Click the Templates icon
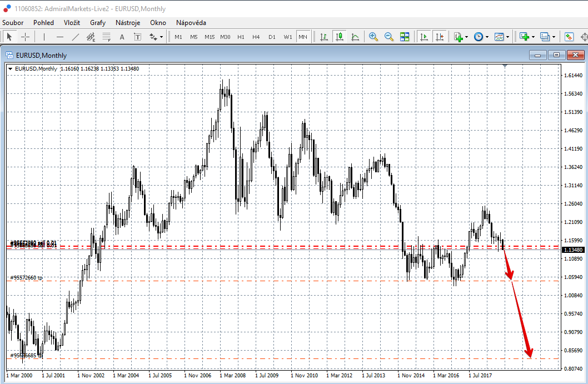This screenshot has height=384, width=588. click(x=499, y=37)
